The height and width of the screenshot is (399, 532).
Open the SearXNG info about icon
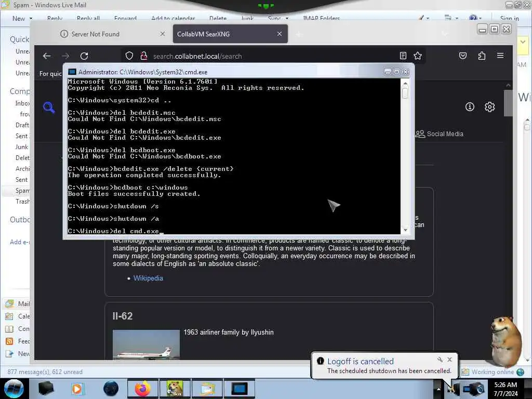470,107
